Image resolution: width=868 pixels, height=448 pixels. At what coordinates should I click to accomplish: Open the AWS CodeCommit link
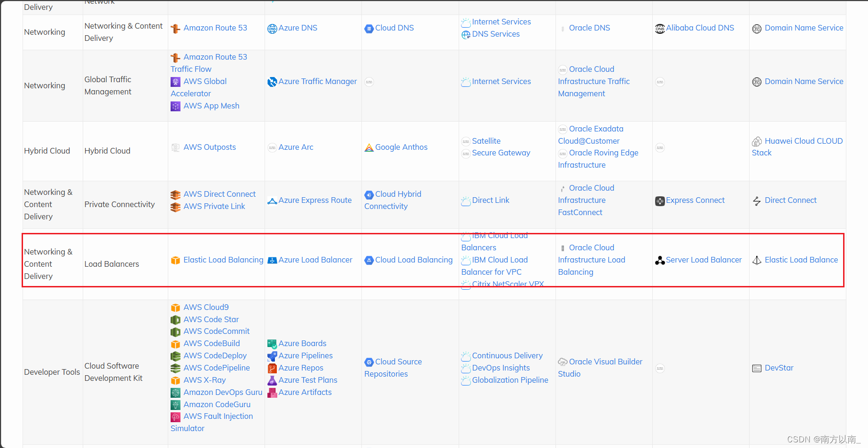click(217, 332)
